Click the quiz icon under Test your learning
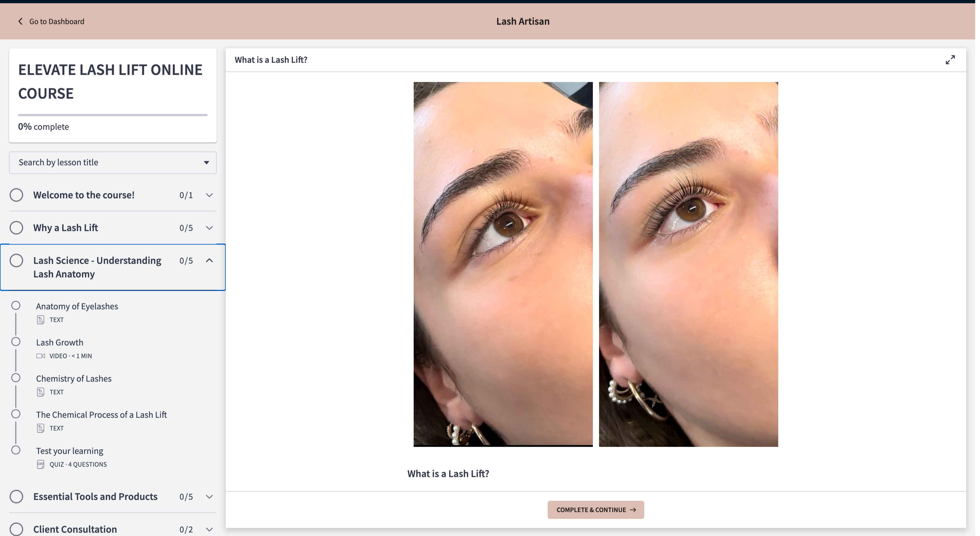This screenshot has width=980, height=536. (41, 465)
